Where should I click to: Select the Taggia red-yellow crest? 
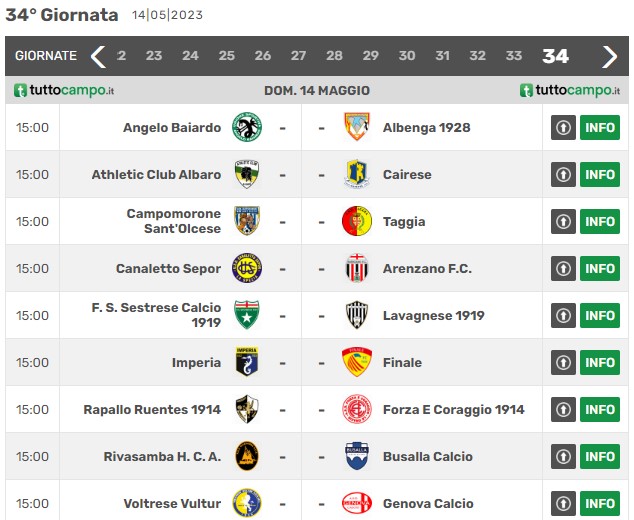pos(357,221)
